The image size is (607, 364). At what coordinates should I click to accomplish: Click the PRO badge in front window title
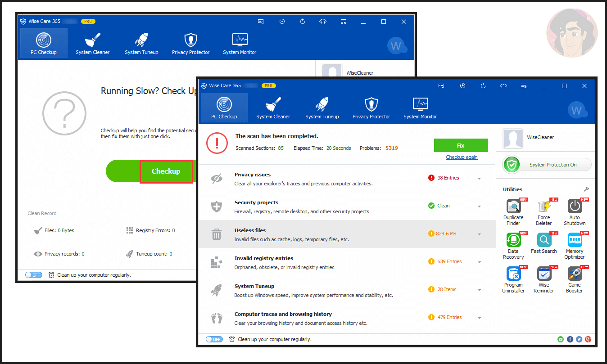(x=269, y=85)
